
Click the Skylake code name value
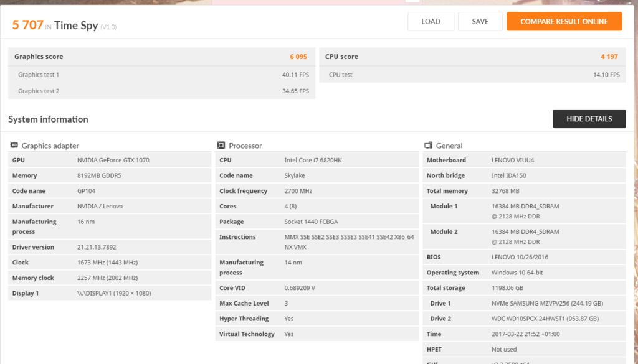[295, 175]
